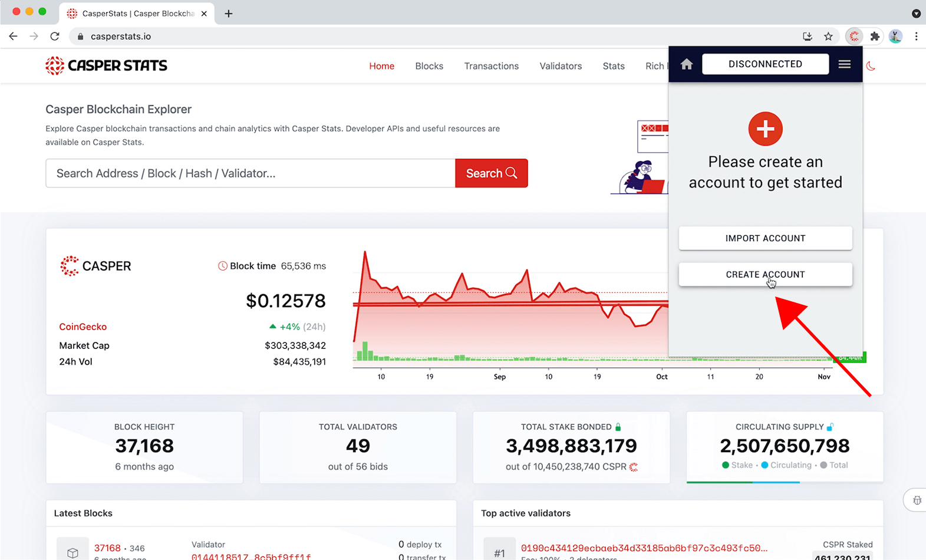Screen dimensions: 926x560
Task: Click the Latest Blocks heading
Action: click(x=83, y=513)
